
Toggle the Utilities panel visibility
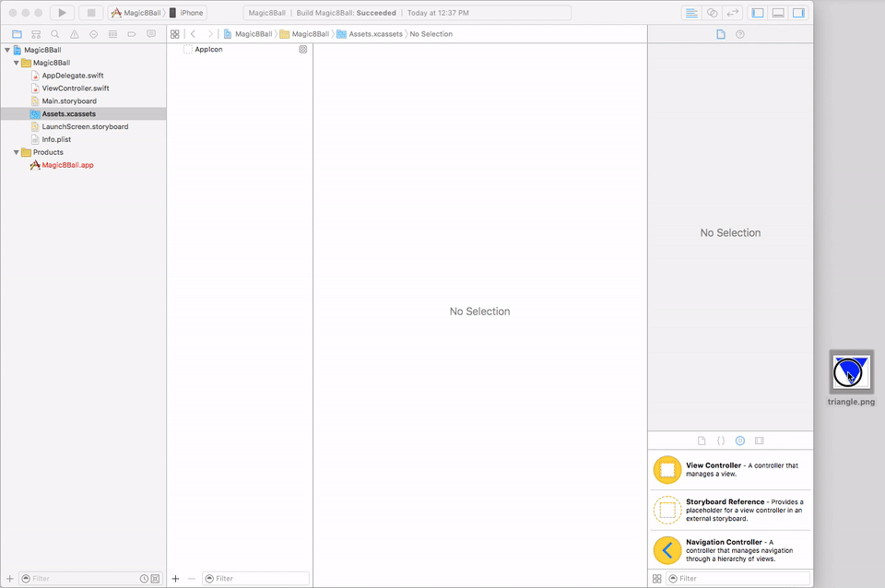[798, 12]
